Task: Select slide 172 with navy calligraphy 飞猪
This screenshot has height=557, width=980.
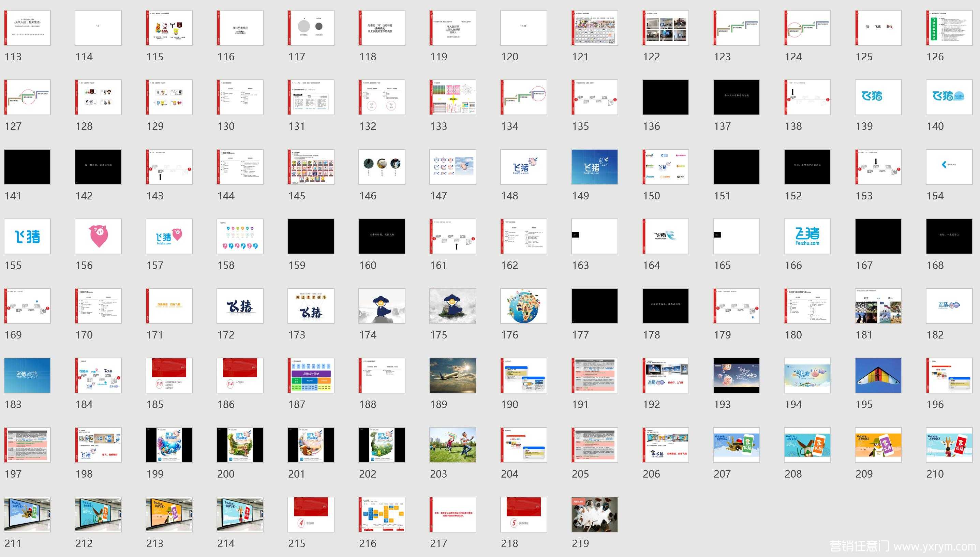Action: tap(240, 306)
